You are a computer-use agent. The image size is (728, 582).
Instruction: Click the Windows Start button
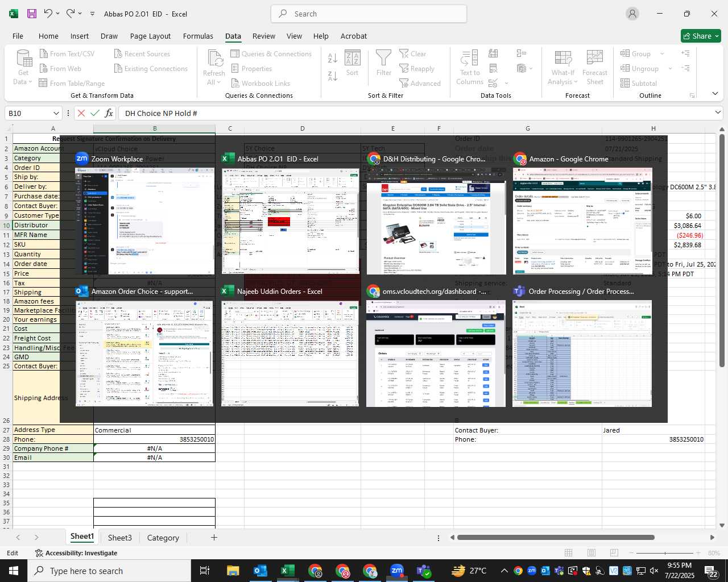[x=14, y=571]
